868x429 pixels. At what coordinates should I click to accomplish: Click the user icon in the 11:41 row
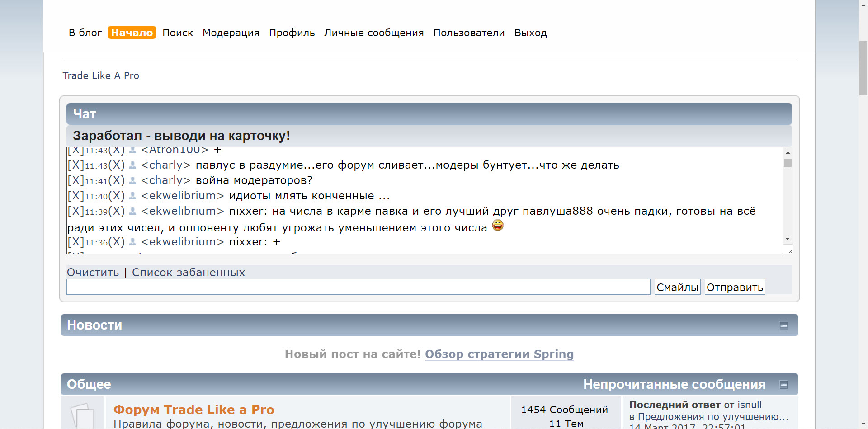pos(133,181)
